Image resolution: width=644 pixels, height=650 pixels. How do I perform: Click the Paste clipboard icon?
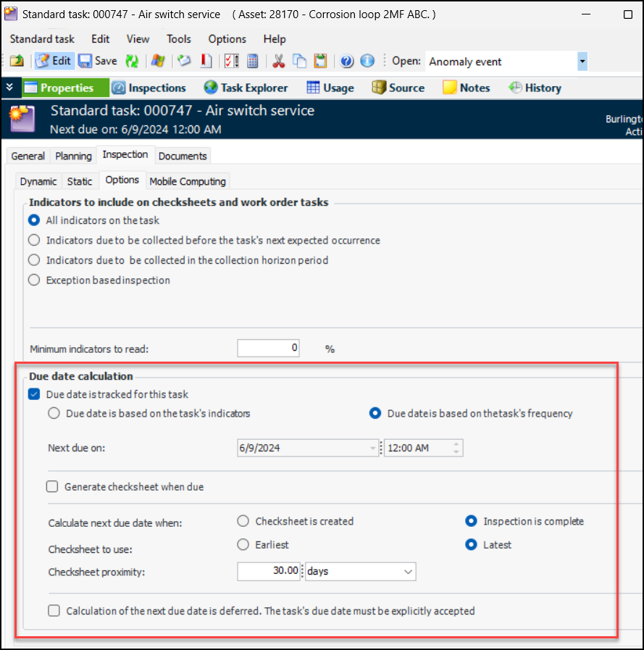click(x=320, y=61)
